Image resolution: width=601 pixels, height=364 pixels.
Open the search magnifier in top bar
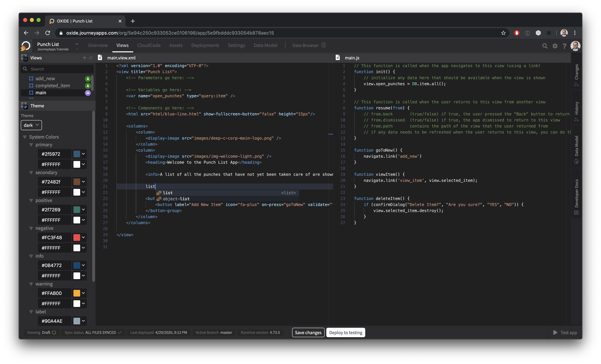click(x=545, y=46)
